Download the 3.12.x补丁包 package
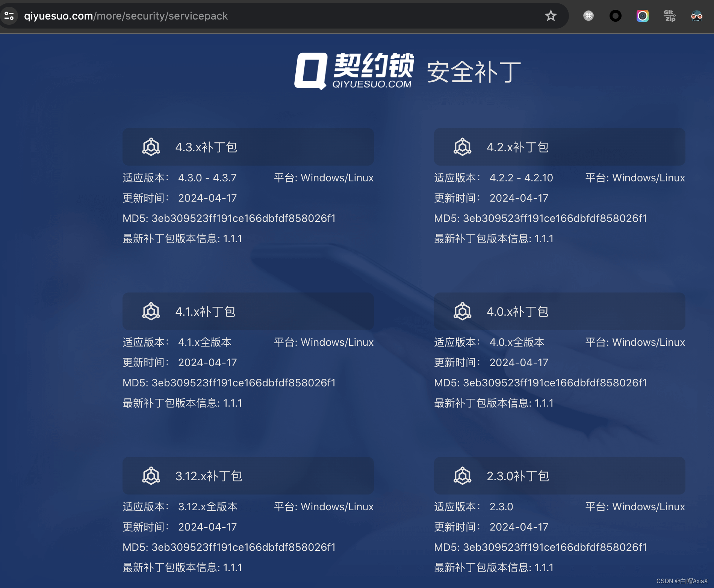This screenshot has height=588, width=714. tap(248, 476)
